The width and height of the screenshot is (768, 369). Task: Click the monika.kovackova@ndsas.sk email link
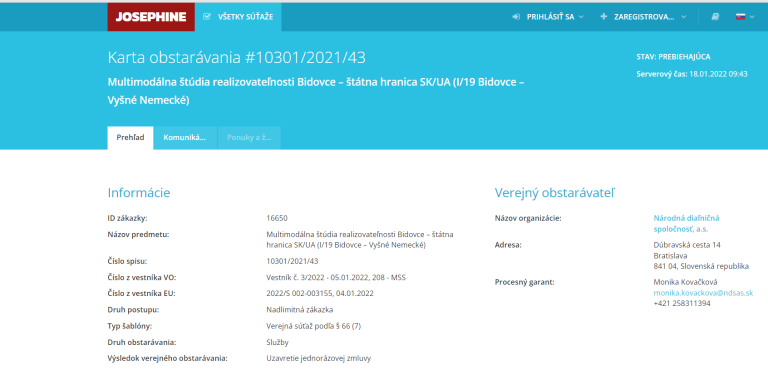pos(703,293)
